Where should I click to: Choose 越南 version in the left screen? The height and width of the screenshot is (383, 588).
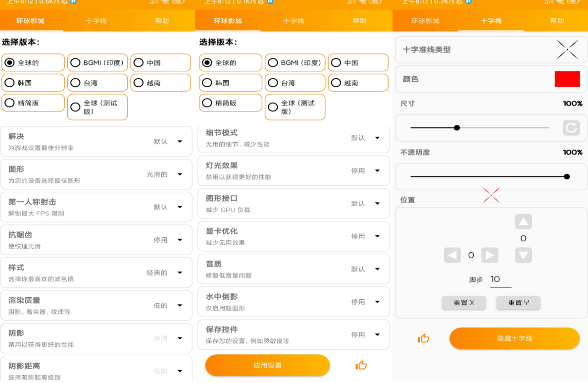160,83
